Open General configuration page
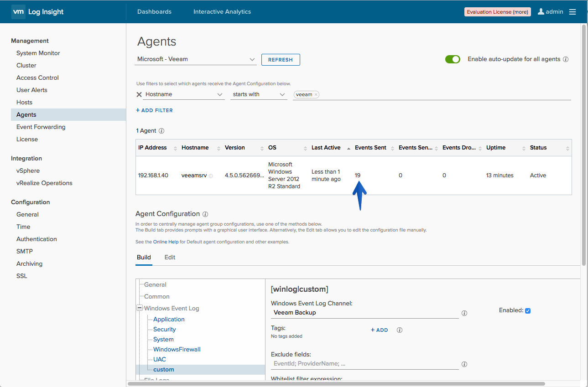588x387 pixels. pos(27,215)
